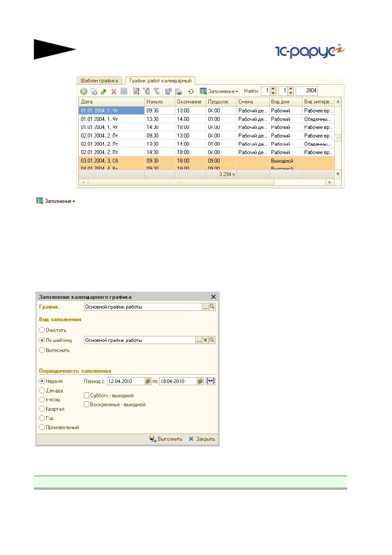Click table horizontal scrollbar right arrow
392x555 pixels.
pyautogui.click(x=330, y=182)
